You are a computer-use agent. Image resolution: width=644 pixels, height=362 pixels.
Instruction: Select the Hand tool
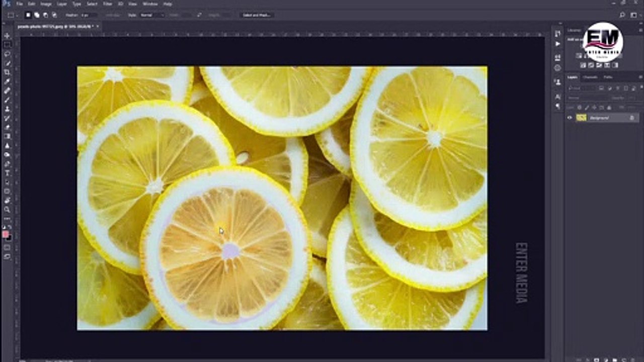tap(7, 200)
